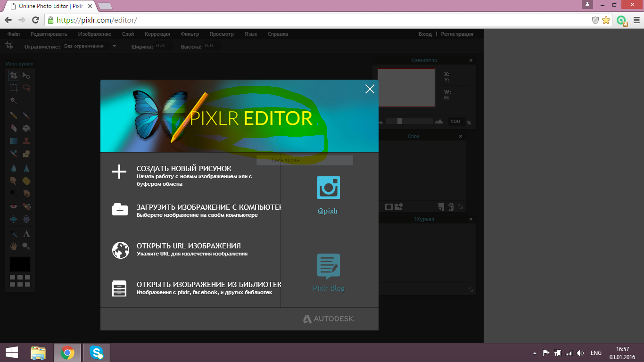The image size is (644, 362).
Task: Select the Sponge tool
Action: coord(26,181)
